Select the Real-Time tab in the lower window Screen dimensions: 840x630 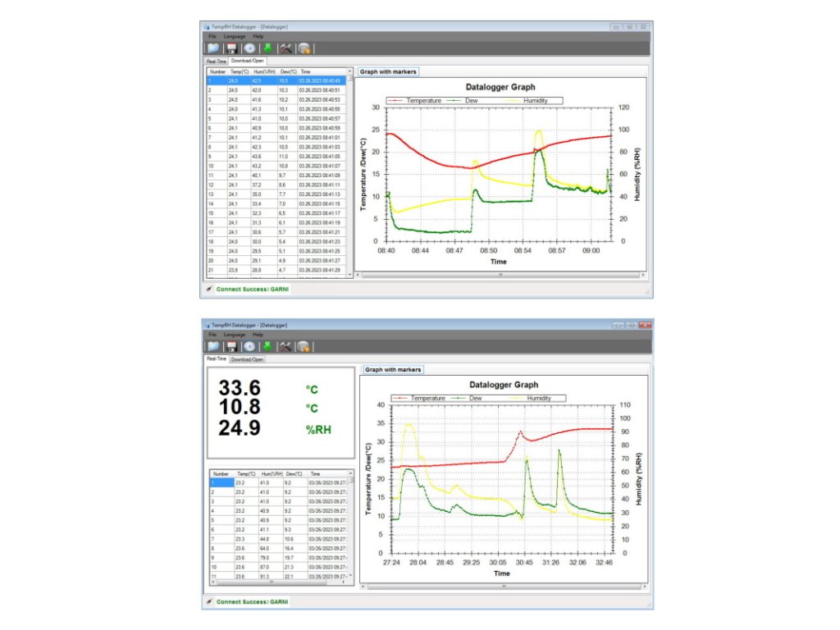(x=217, y=358)
